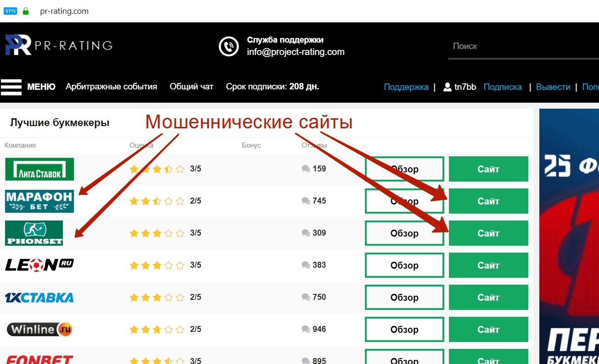
Task: Click comments icon next to 946 reviews
Action: 306,329
